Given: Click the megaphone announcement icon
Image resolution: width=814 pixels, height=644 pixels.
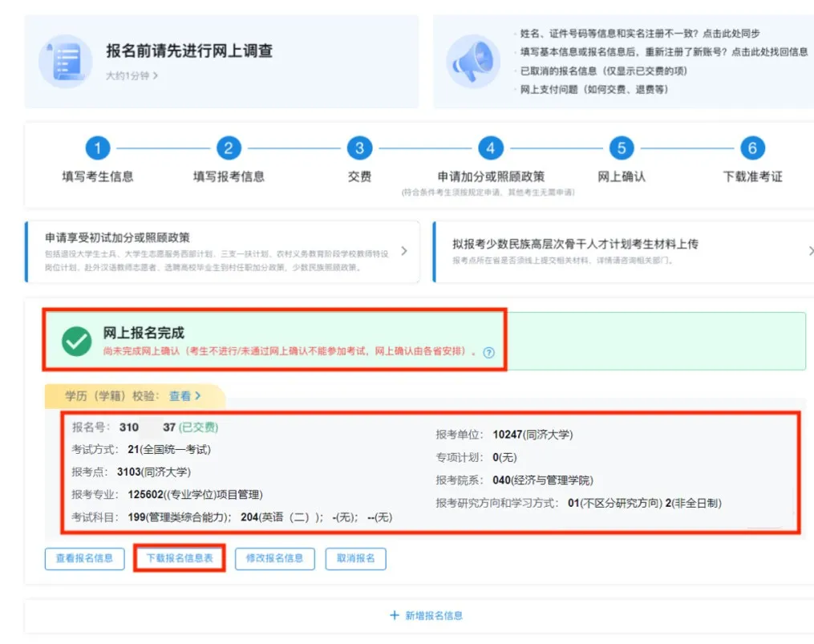Looking at the screenshot, I should click(x=473, y=62).
